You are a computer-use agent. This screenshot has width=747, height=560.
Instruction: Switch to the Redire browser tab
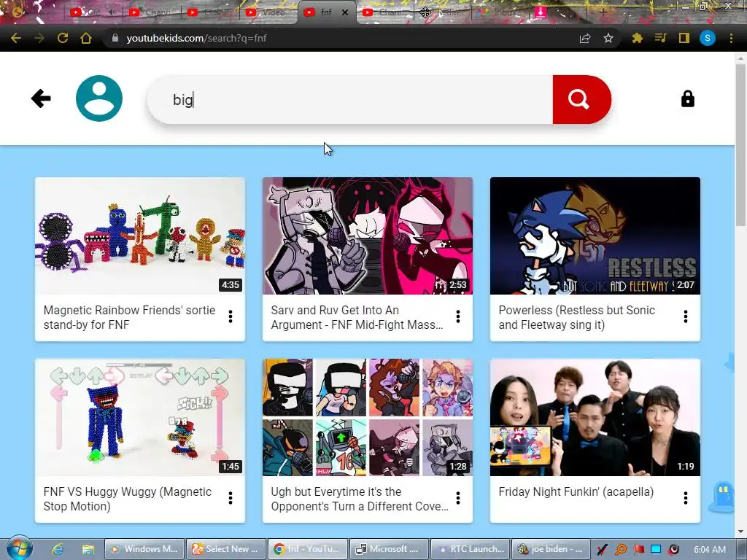coord(443,12)
